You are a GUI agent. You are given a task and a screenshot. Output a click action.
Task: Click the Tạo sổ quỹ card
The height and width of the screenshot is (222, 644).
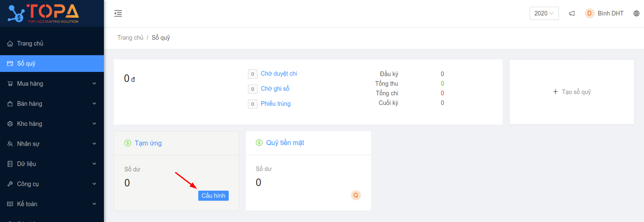[x=571, y=92]
